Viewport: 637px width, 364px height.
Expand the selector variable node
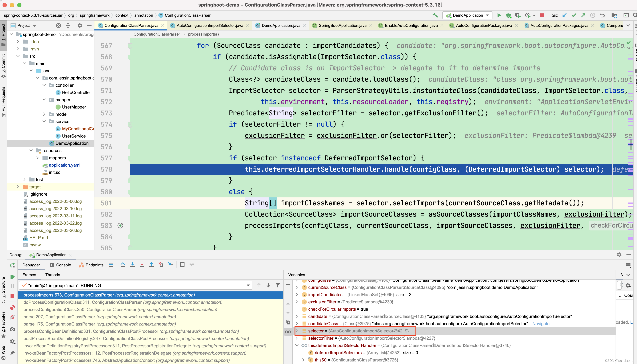297,331
